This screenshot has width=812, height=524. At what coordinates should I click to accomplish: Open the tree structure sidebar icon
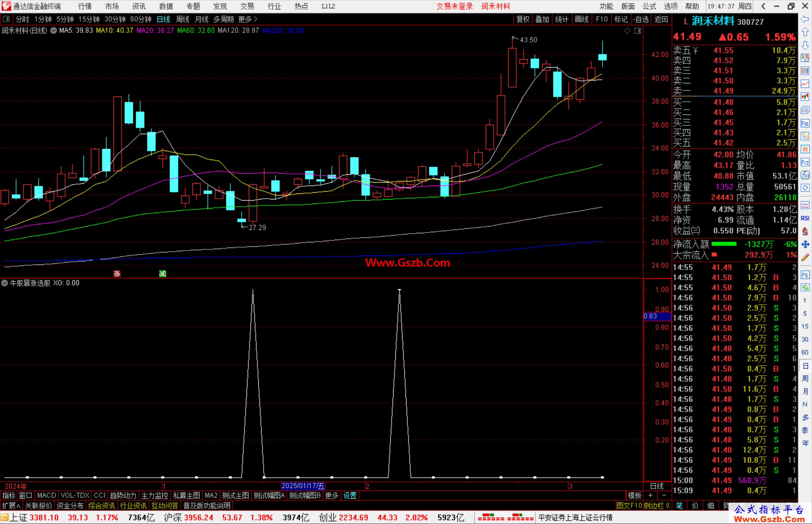click(805, 136)
